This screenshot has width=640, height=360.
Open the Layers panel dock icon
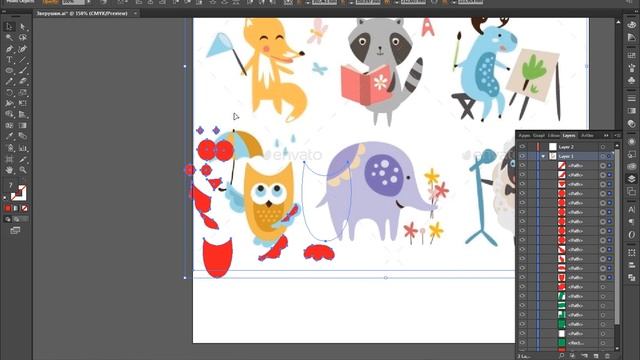coord(631,179)
